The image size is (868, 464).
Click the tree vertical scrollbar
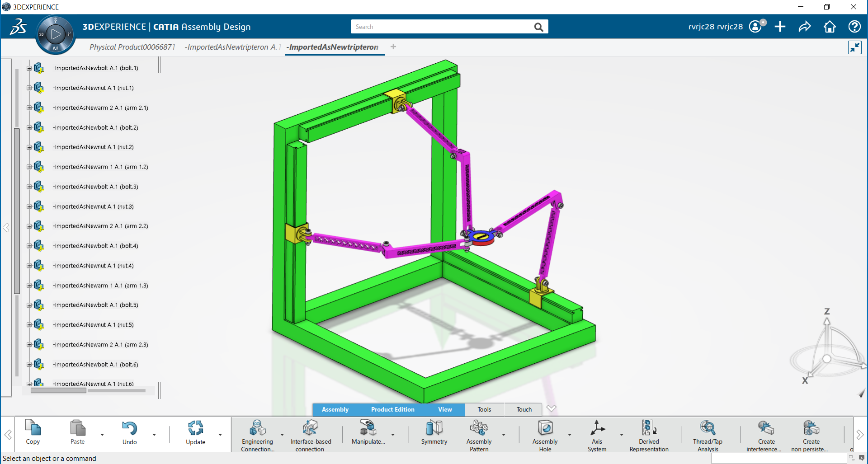tap(17, 211)
